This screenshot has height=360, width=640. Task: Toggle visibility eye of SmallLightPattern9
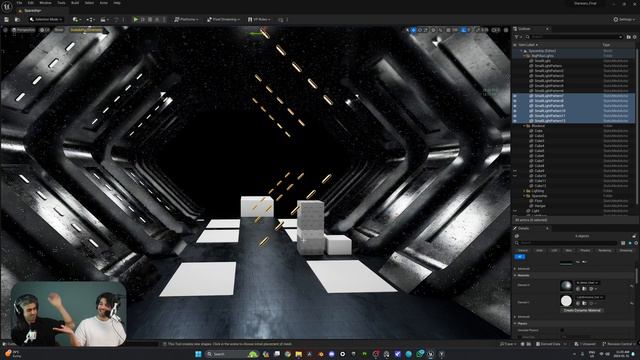[x=515, y=106]
